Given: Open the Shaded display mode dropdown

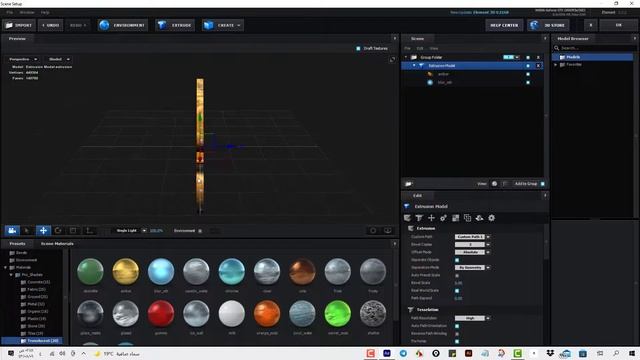Looking at the screenshot, I should point(59,59).
